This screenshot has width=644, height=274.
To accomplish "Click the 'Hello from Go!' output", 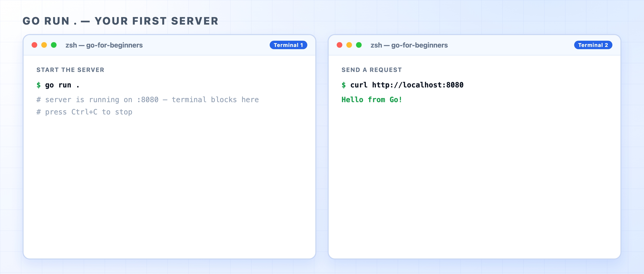I will click(372, 100).
